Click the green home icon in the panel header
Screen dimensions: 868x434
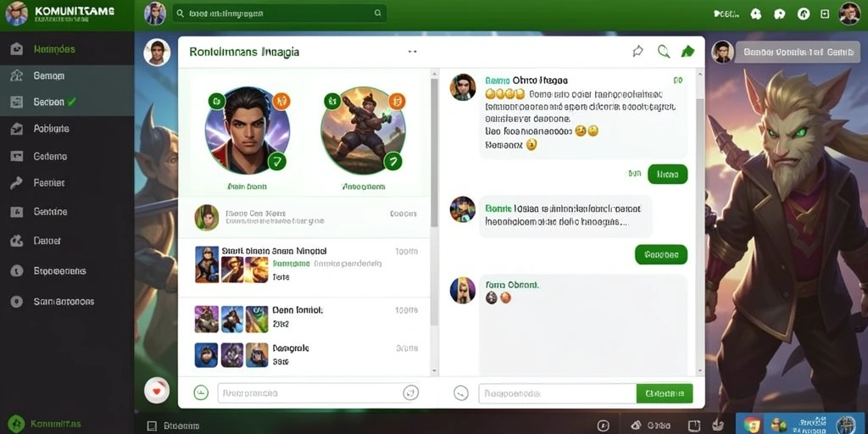point(687,52)
